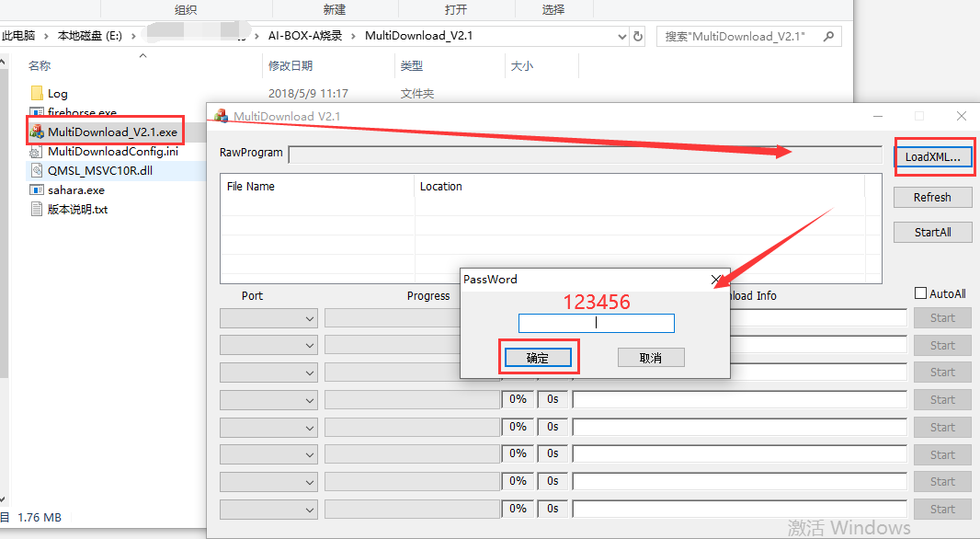Click the refresh icon next to address bar

click(638, 36)
